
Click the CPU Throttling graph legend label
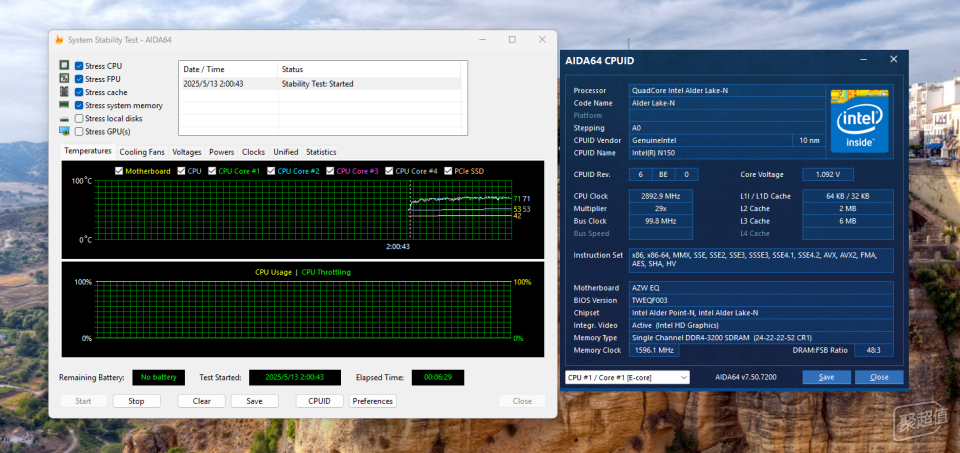click(326, 272)
